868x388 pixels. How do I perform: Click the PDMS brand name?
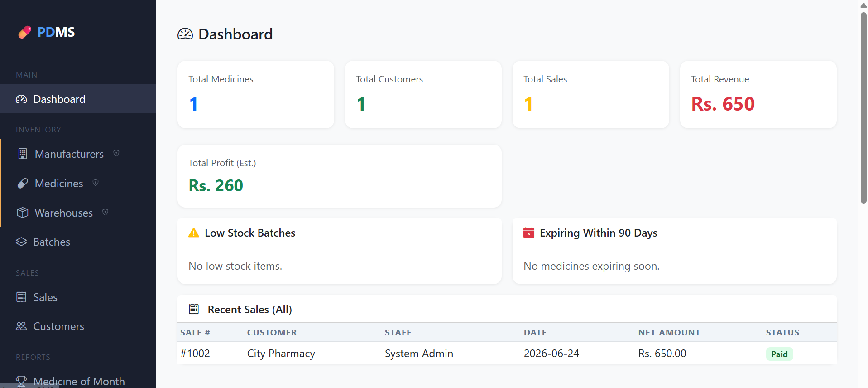click(x=56, y=32)
